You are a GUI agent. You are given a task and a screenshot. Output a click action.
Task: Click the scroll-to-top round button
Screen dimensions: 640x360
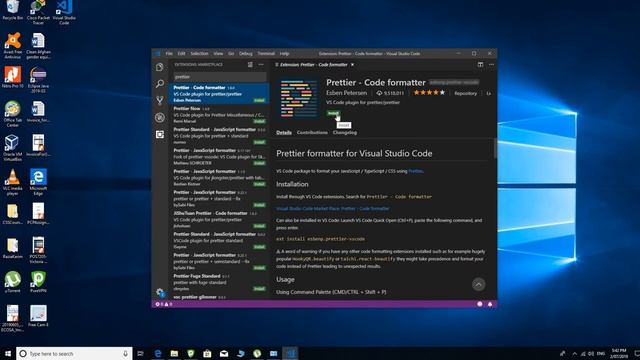click(478, 284)
